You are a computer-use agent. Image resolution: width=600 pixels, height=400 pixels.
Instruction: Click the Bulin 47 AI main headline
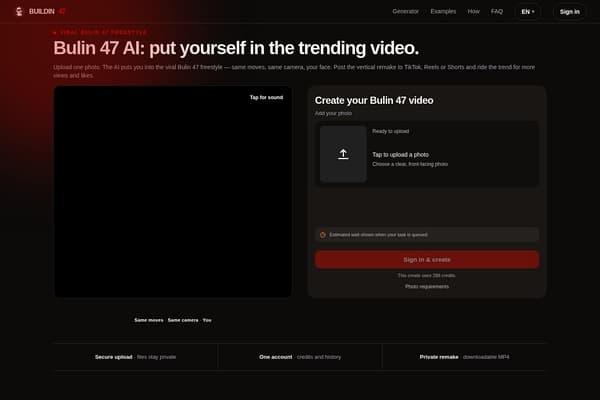click(236, 48)
